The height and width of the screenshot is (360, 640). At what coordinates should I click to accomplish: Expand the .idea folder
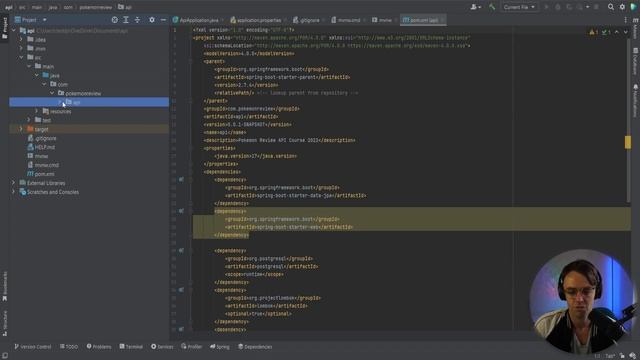[21, 40]
